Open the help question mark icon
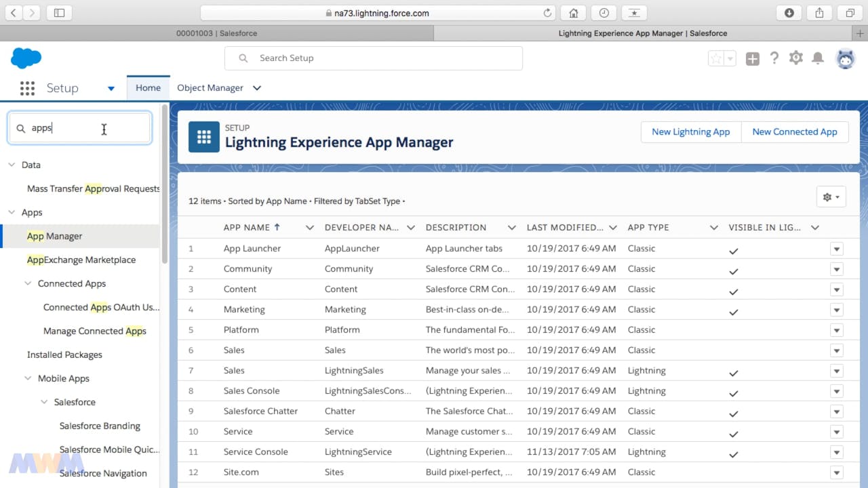The height and width of the screenshot is (488, 868). 774,58
